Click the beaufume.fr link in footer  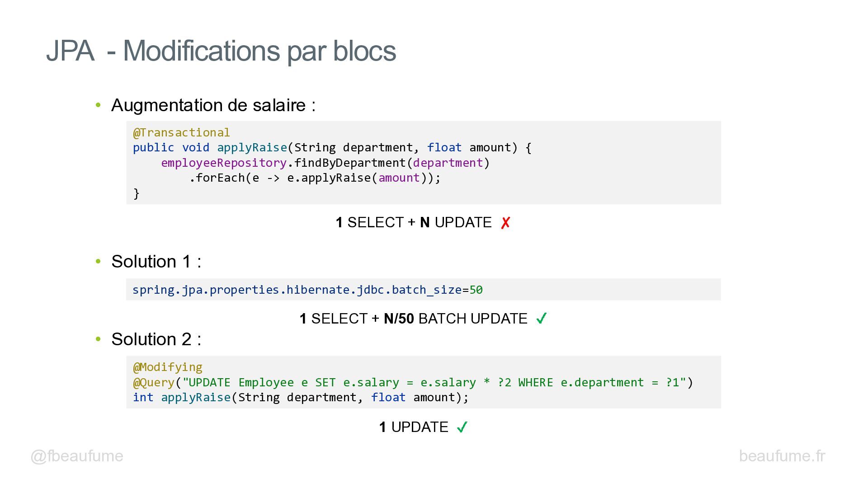pos(782,456)
